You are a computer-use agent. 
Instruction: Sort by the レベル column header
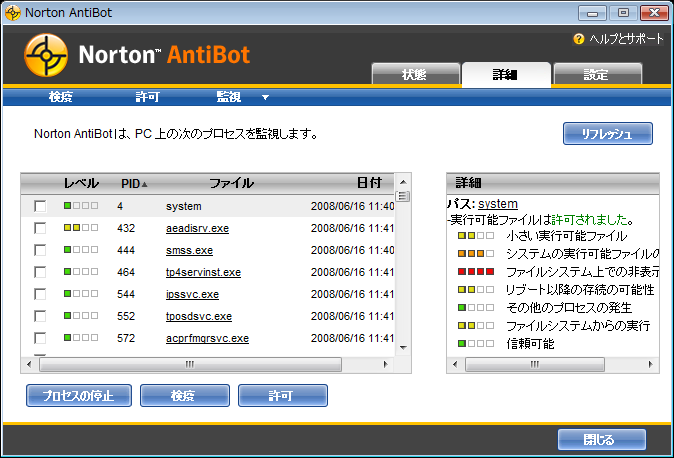coord(81,183)
